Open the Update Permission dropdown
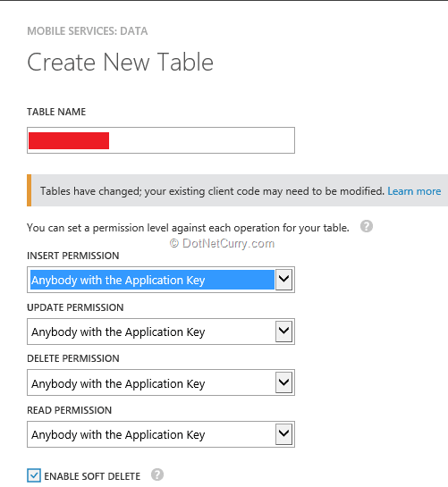This screenshot has width=448, height=487. coord(161,332)
